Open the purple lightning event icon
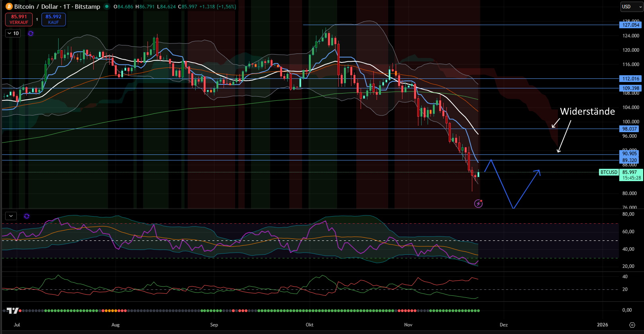The image size is (644, 334). (x=478, y=204)
